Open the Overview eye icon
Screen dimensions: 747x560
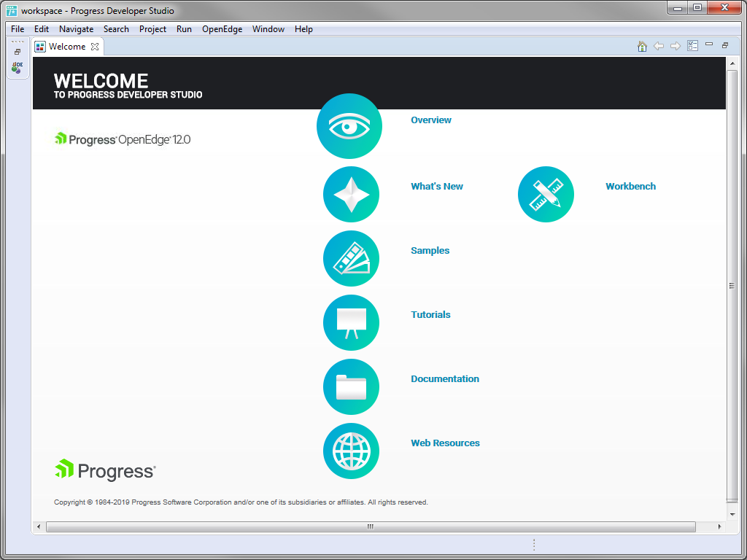[x=349, y=126]
